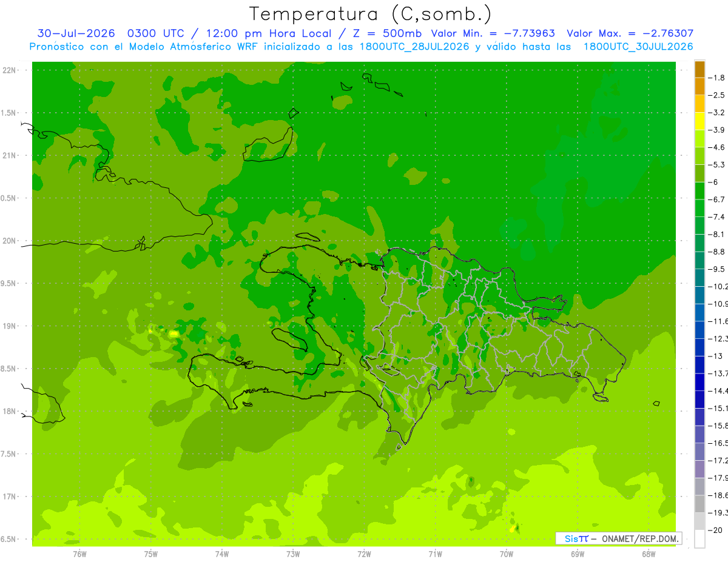
Task: Click the "20N" latitude label
Action: (x=10, y=241)
